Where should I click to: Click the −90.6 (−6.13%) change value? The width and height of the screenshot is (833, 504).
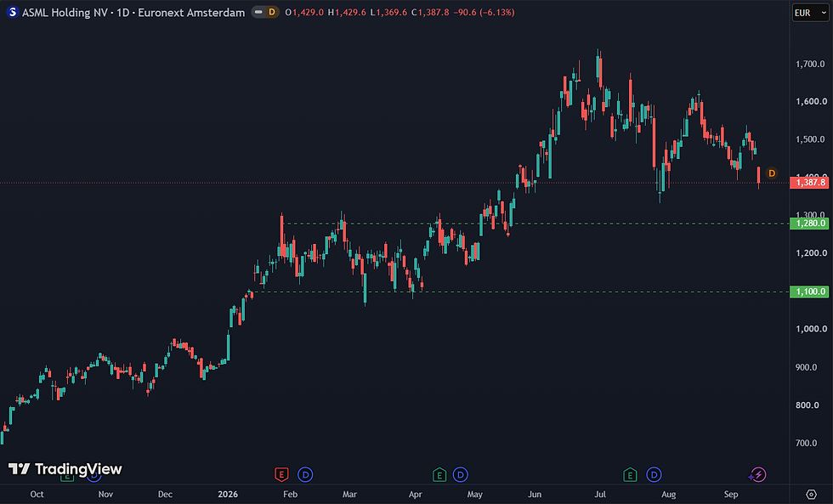point(484,12)
